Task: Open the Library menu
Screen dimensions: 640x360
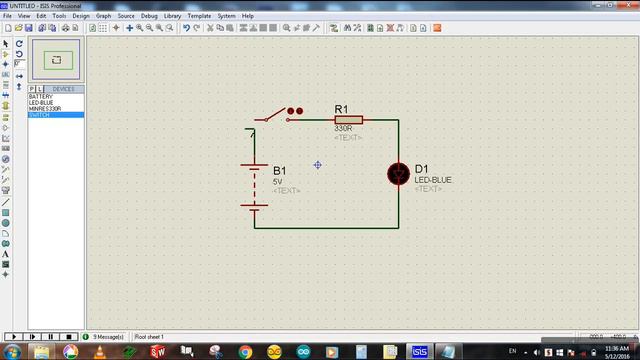Action: point(172,16)
